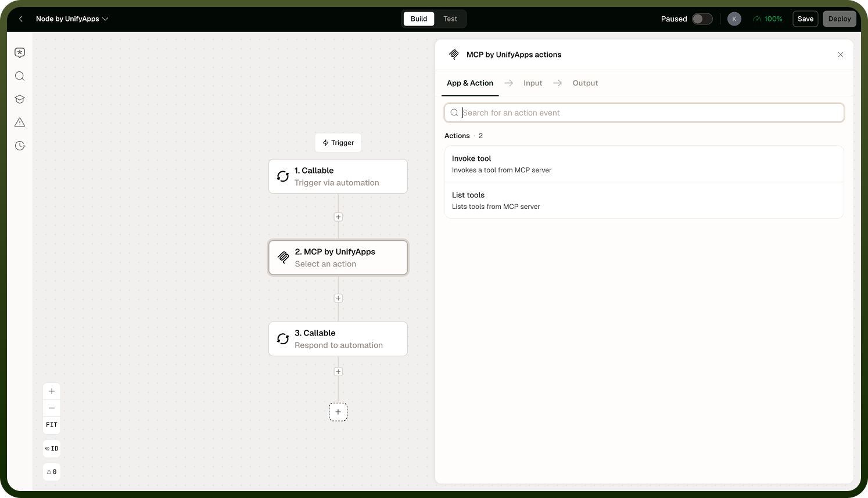Show canvas issues count badge showing 0
Viewport: 868px width, 498px height.
52,472
